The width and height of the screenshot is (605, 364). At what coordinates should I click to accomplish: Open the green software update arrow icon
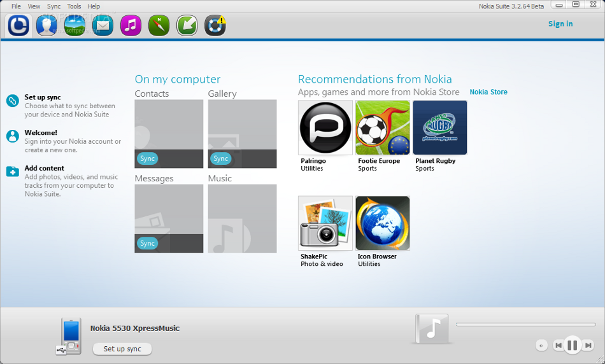tap(187, 26)
